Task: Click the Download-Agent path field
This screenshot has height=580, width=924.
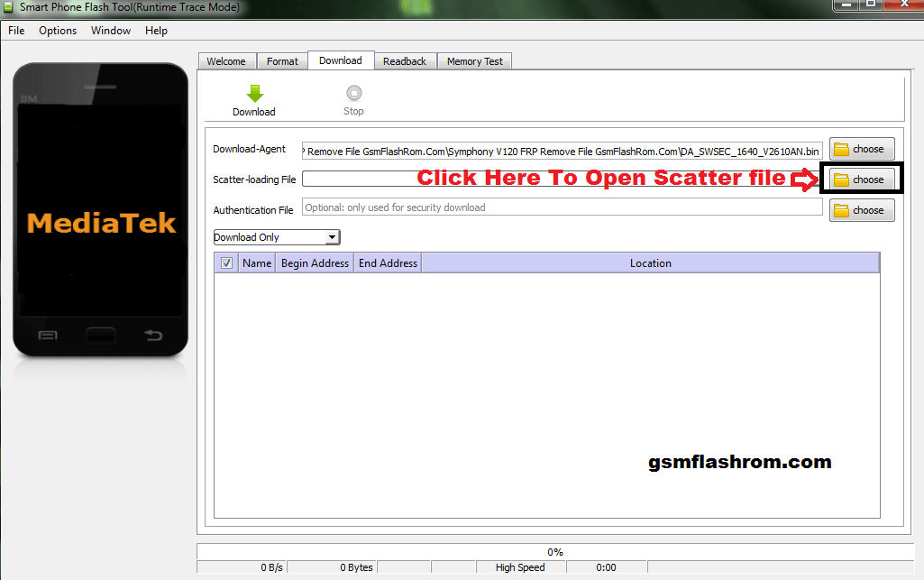Action: tap(563, 151)
